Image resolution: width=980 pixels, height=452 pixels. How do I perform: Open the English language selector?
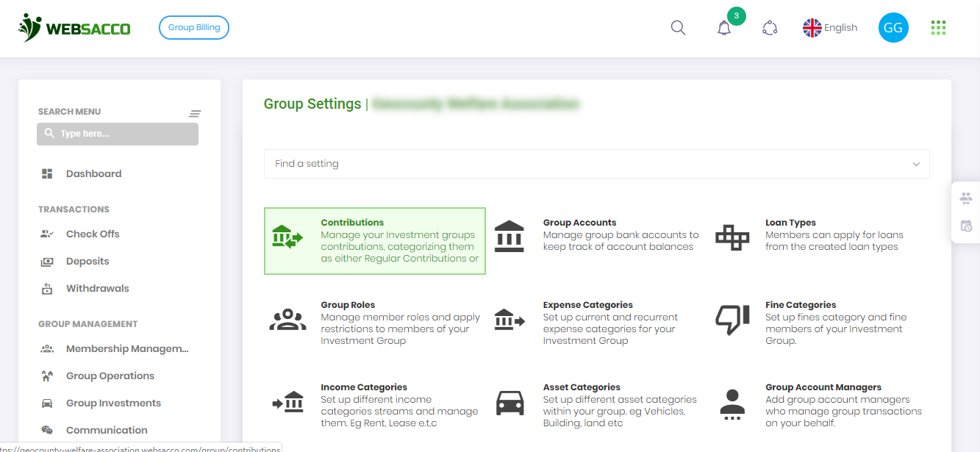click(x=830, y=27)
